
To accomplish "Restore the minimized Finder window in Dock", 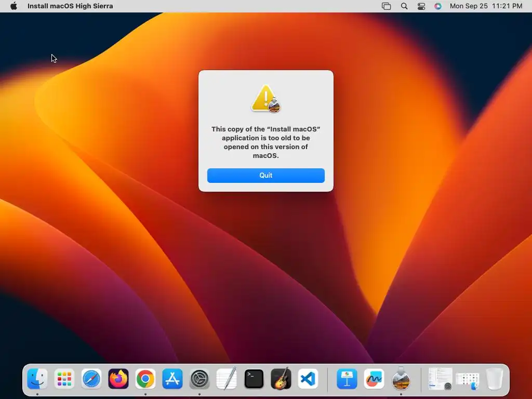I will click(x=468, y=381).
